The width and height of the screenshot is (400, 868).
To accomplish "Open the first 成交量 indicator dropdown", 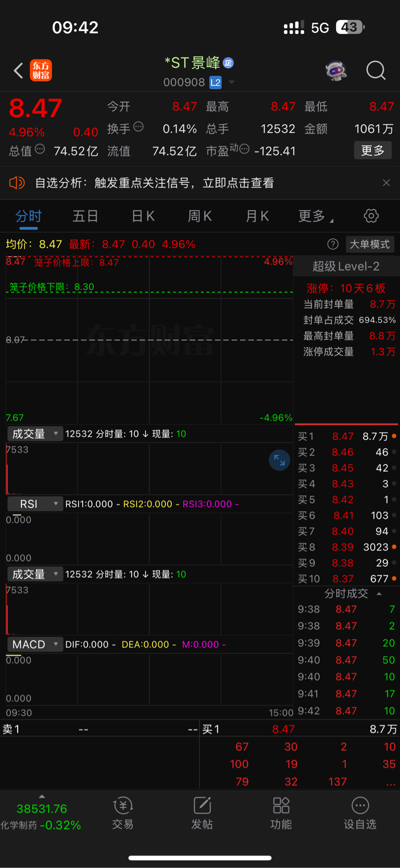I will [35, 434].
